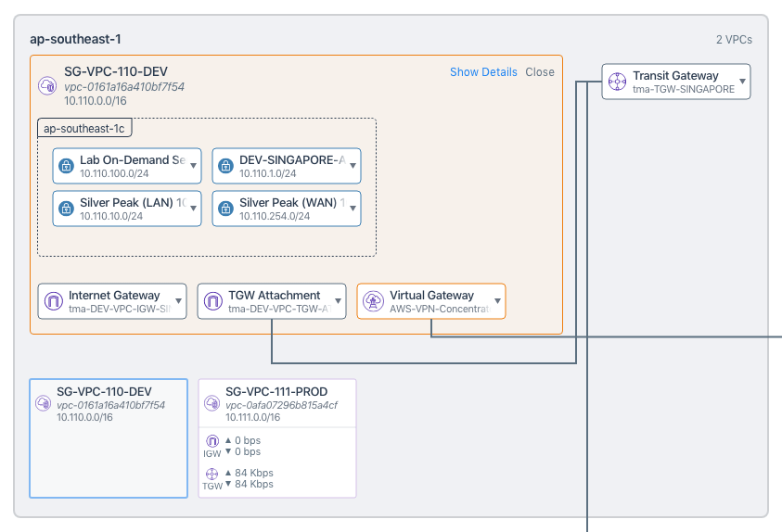Open the Internet Gateway dropdown arrow
This screenshot has width=782, height=532.
click(179, 301)
